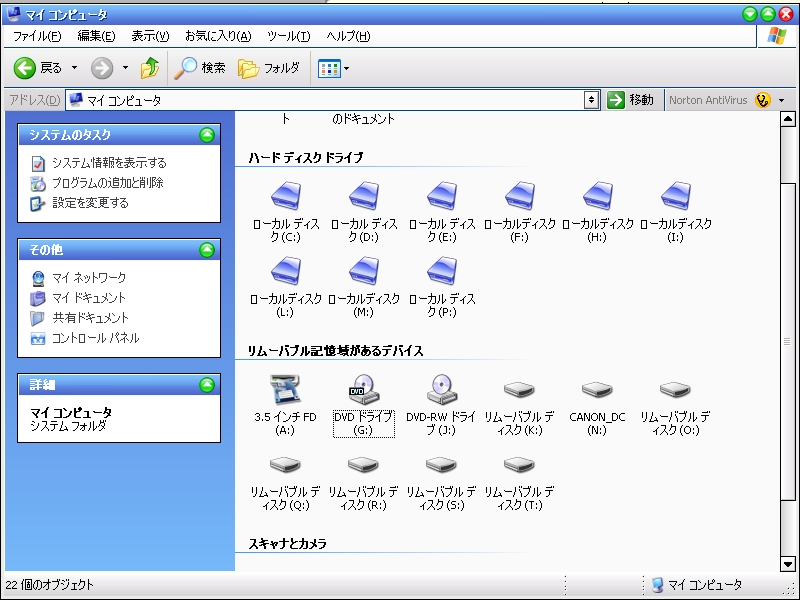The image size is (800, 600).
Task: Click プログラムの追加と削除 link
Action: [x=108, y=183]
